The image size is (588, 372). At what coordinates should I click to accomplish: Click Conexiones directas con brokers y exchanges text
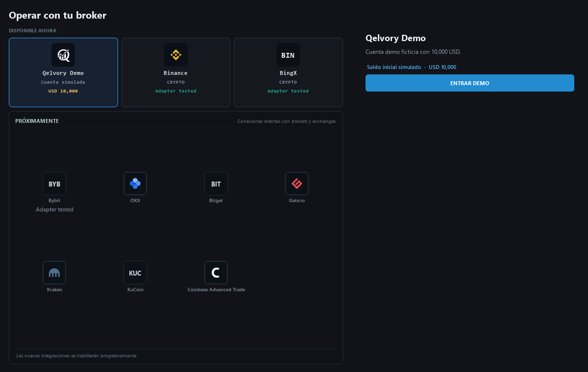coord(287,121)
